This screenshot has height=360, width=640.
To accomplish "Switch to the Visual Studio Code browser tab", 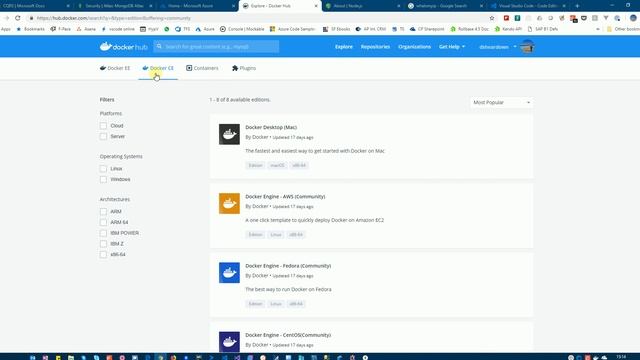I will (528, 6).
